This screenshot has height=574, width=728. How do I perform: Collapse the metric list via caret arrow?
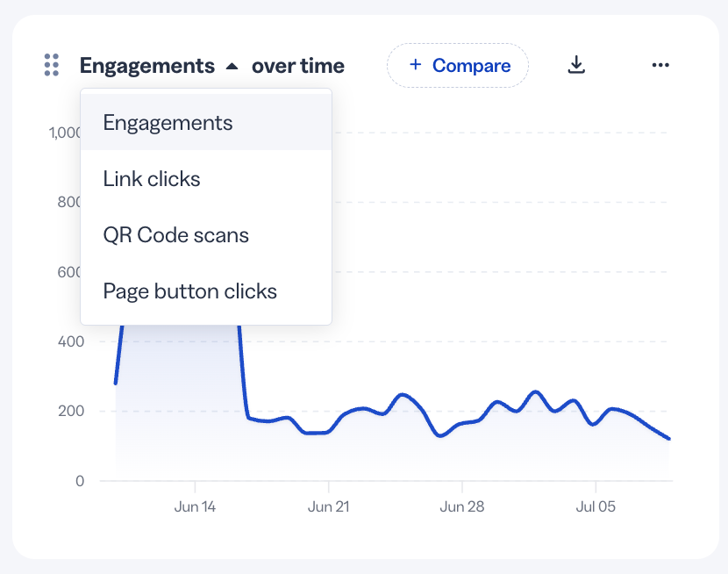[232, 67]
